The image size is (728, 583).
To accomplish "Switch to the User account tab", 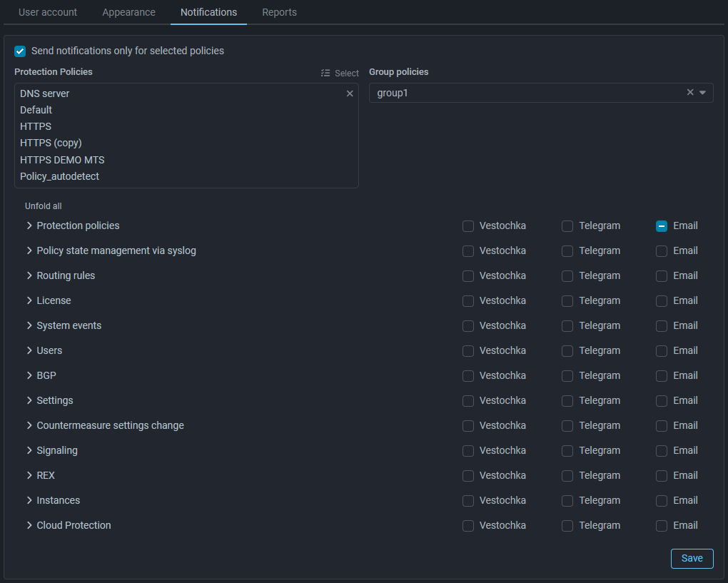I will 48,12.
